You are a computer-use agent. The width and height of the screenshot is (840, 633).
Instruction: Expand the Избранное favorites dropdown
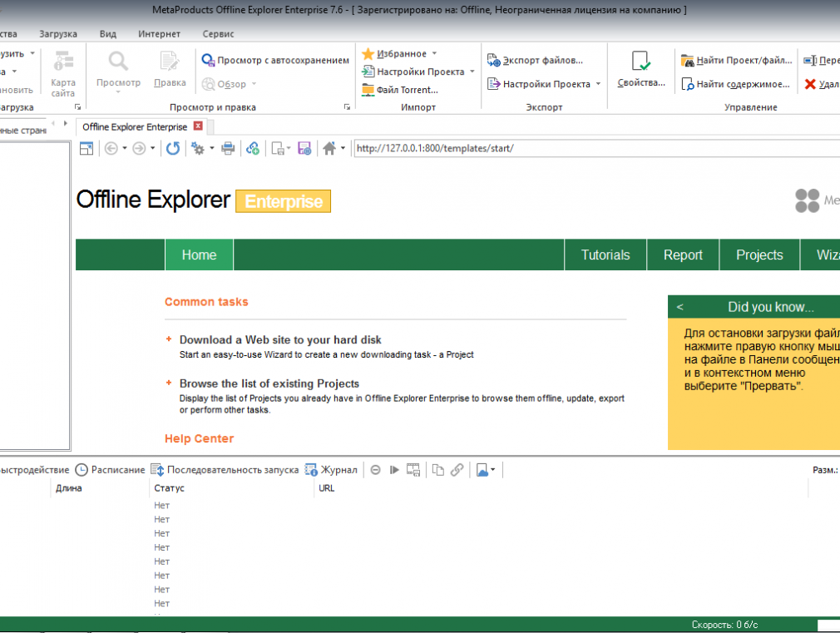click(x=434, y=53)
